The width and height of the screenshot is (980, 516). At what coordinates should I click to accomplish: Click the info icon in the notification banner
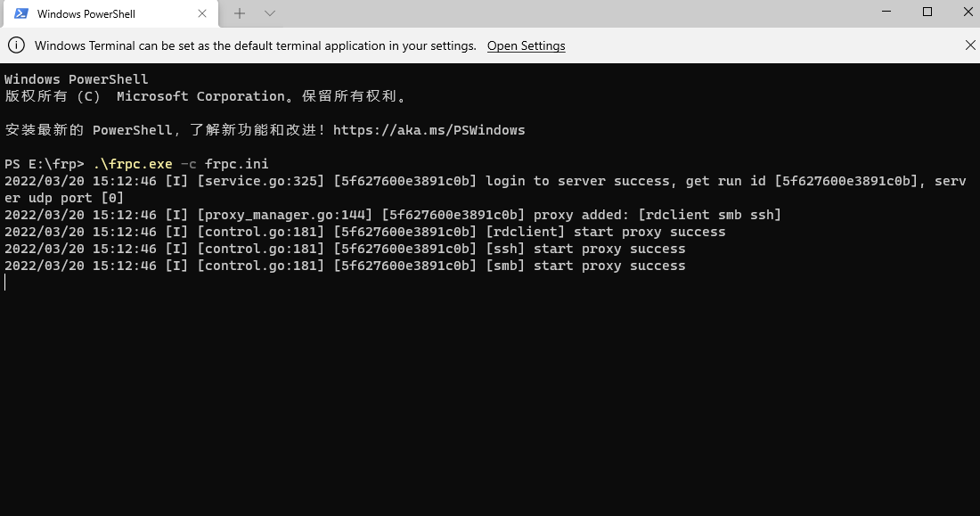15,45
